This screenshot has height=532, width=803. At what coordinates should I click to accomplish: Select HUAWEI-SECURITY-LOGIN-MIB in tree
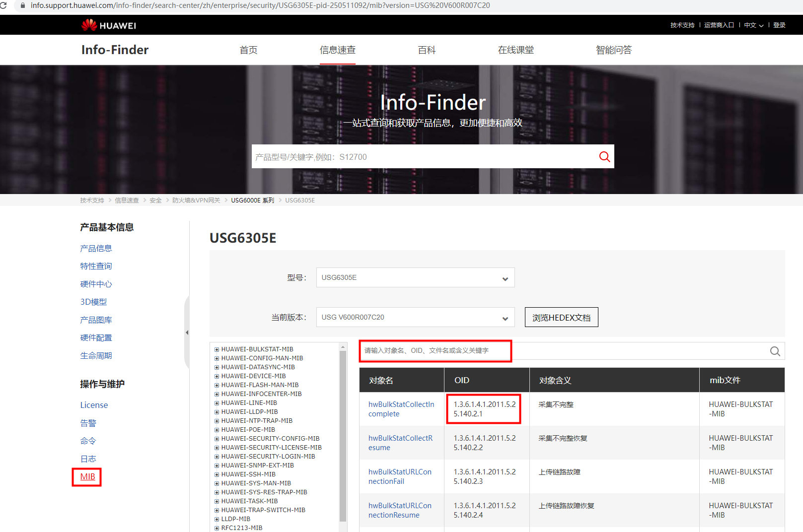pyautogui.click(x=268, y=457)
